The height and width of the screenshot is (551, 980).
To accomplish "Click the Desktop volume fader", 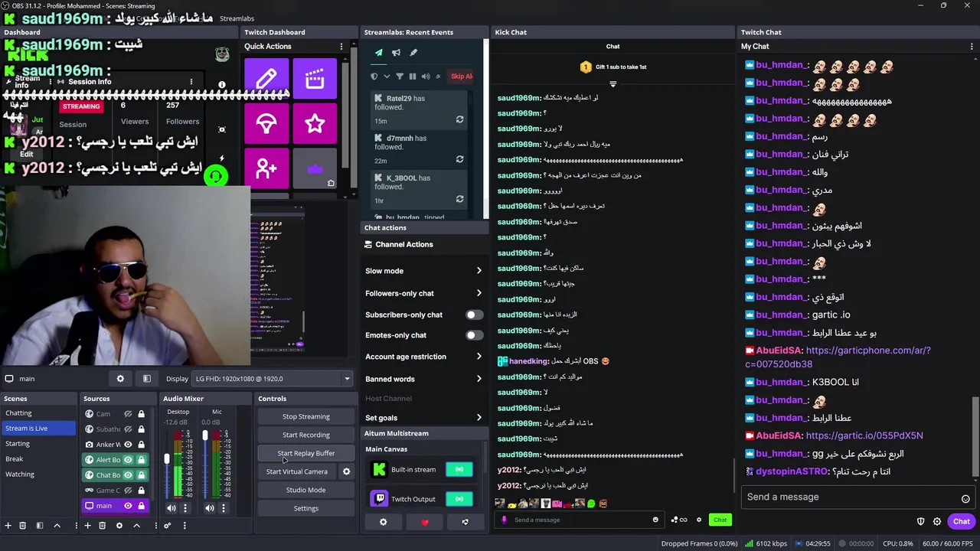I will [x=167, y=459].
